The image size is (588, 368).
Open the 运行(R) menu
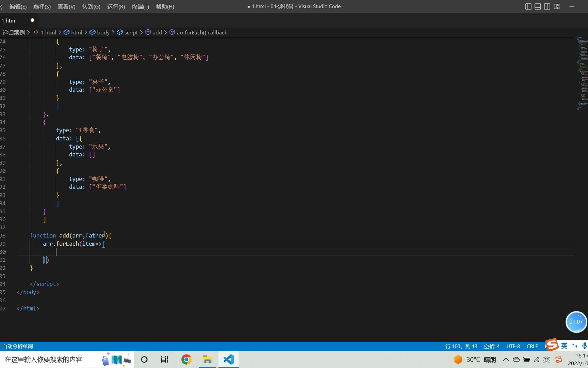coord(116,6)
